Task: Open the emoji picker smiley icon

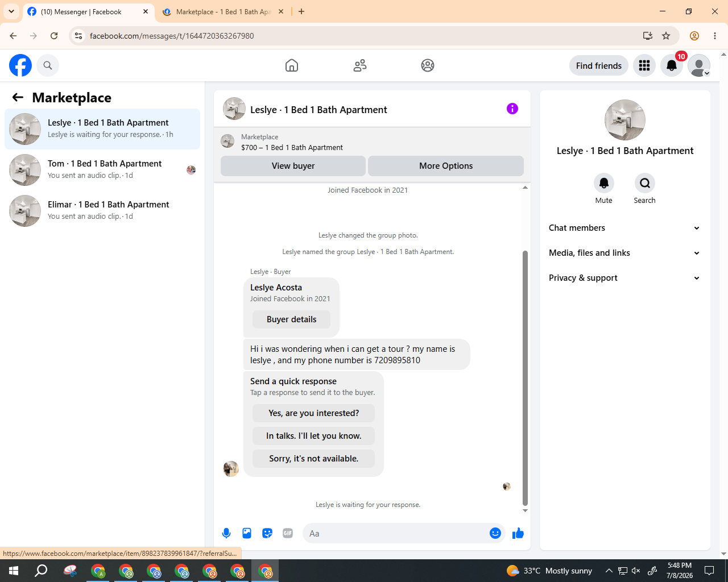Action: [495, 533]
